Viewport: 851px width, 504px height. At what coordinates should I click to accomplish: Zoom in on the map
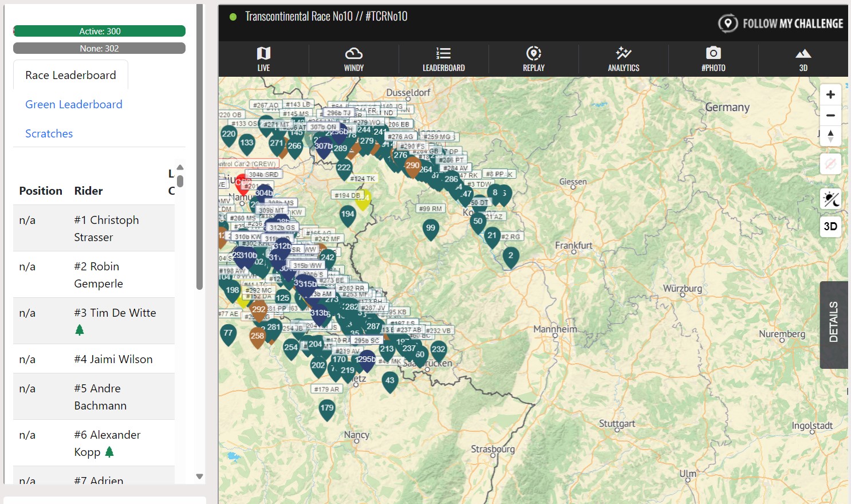830,95
